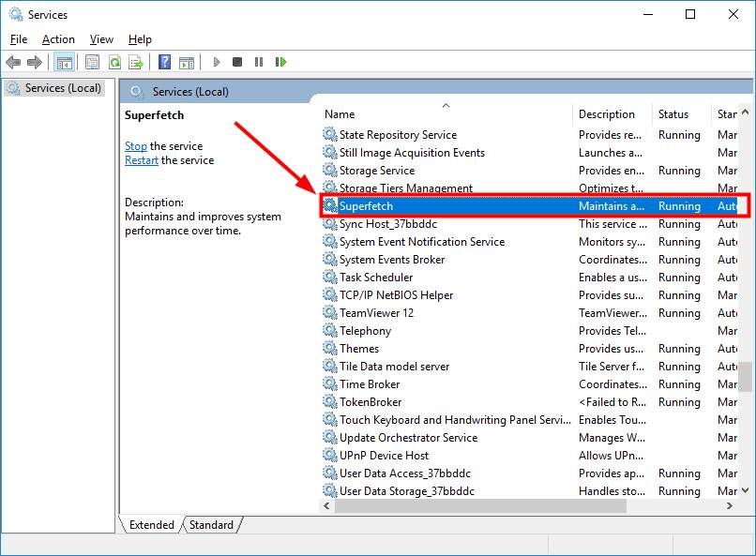This screenshot has width=756, height=556.
Task: Click the Restart service link
Action: [x=141, y=159]
